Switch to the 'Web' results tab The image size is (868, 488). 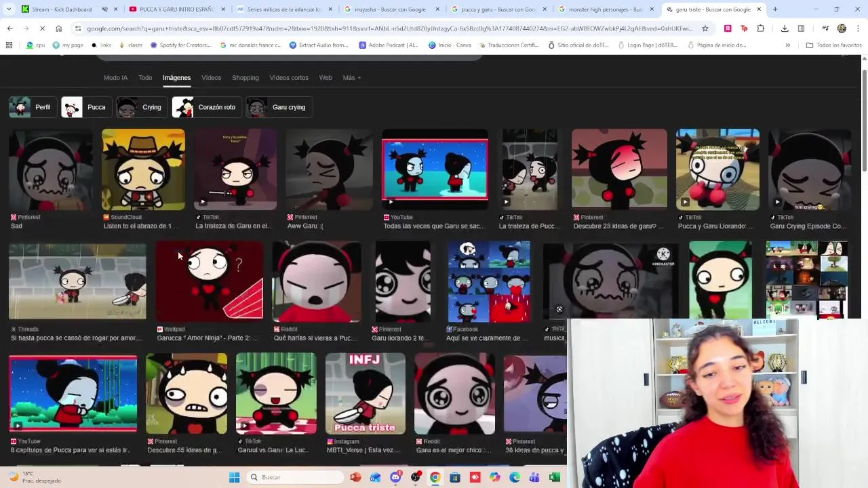click(x=325, y=78)
